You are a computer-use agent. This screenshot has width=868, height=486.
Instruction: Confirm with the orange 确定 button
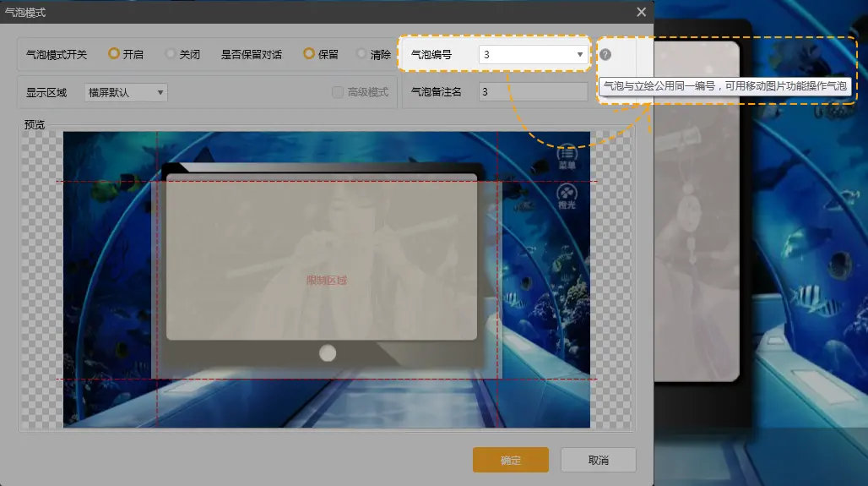coord(511,461)
